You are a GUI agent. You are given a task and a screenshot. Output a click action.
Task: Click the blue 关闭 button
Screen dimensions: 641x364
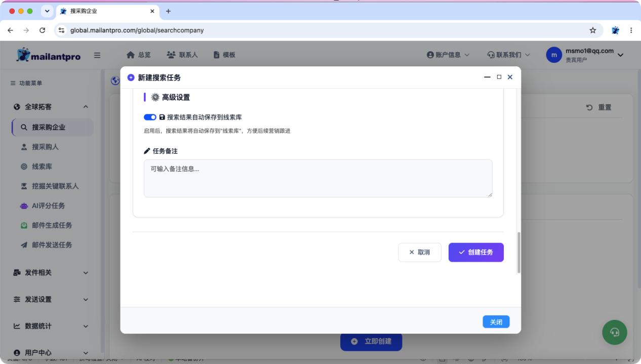(496, 322)
